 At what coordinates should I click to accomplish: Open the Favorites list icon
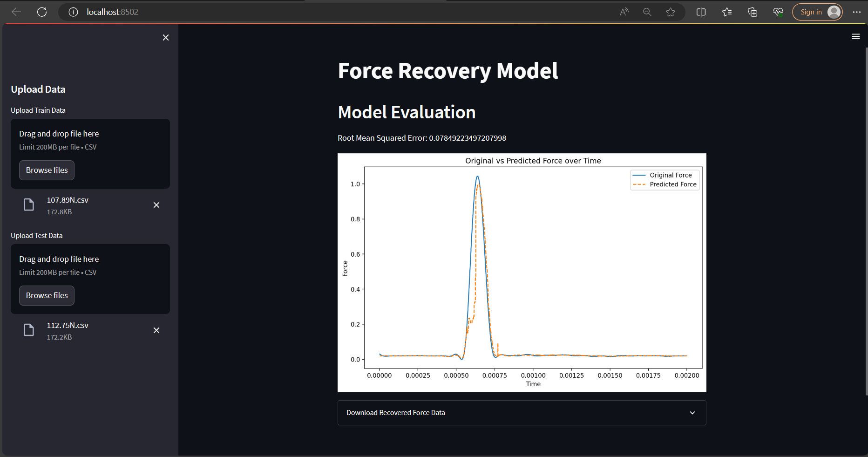click(x=727, y=12)
